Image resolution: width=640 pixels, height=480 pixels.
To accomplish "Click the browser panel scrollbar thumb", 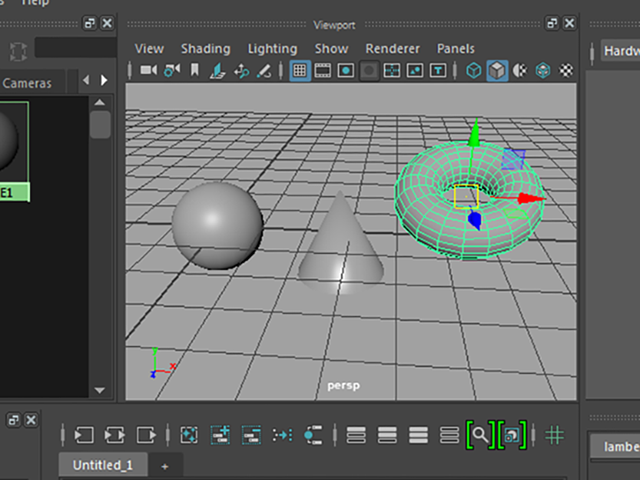I will click(x=100, y=124).
